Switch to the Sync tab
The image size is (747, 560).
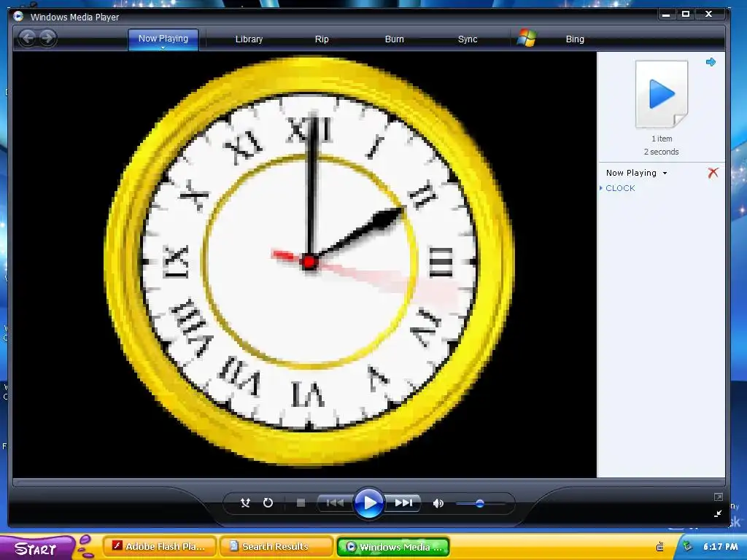pos(468,39)
